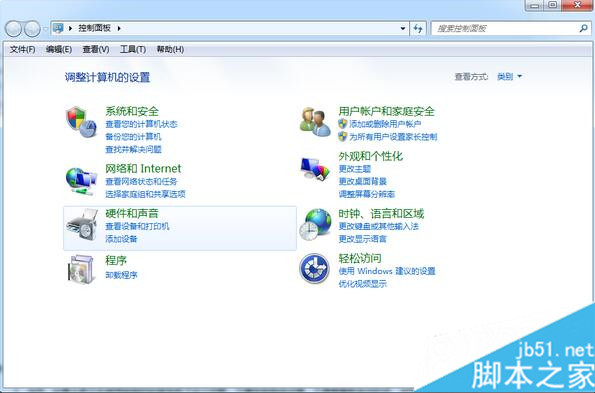Expand the address bar history dropdown arrow

(403, 28)
